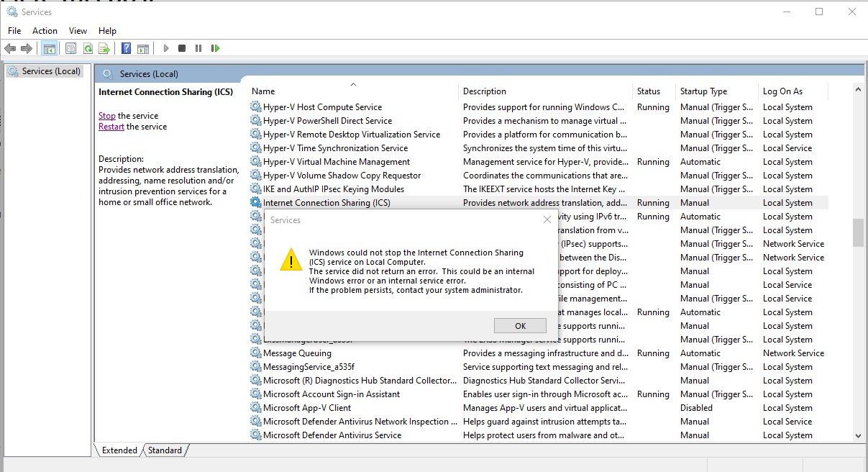Restart the service using the restart toolbar icon

coord(215,48)
